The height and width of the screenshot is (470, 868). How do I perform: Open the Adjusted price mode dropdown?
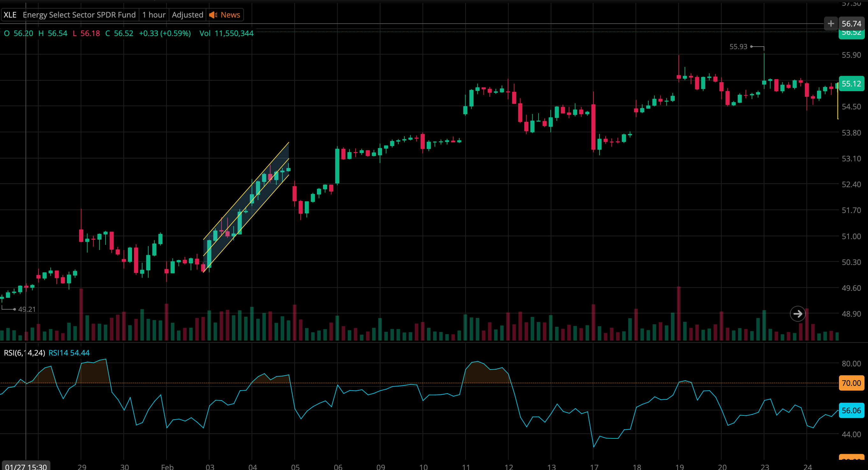(188, 15)
